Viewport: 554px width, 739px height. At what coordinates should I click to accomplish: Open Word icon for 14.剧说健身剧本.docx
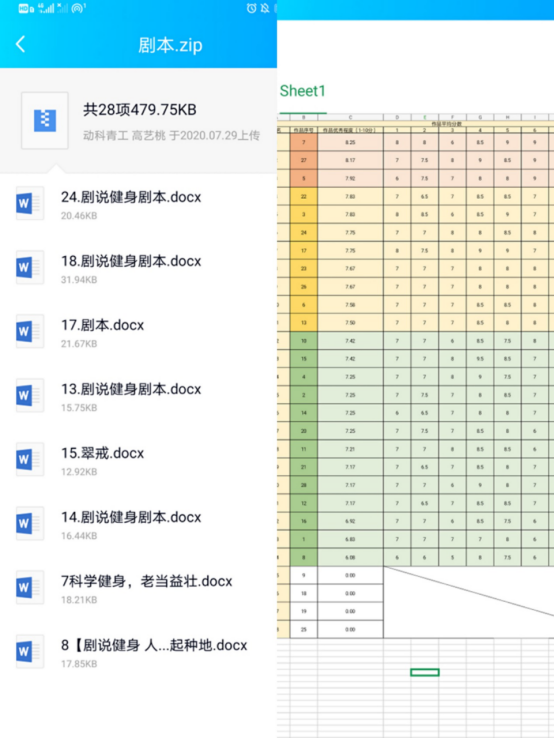coord(29,524)
